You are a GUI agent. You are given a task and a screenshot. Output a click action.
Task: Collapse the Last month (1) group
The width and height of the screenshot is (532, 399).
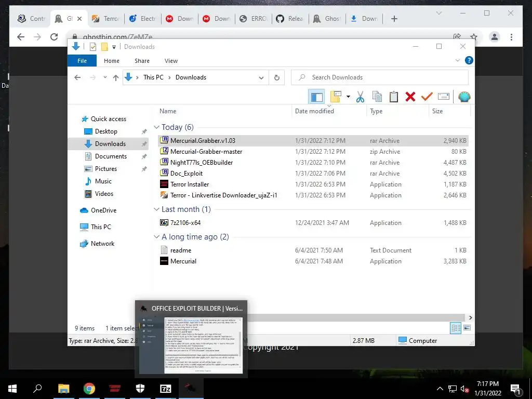click(156, 209)
